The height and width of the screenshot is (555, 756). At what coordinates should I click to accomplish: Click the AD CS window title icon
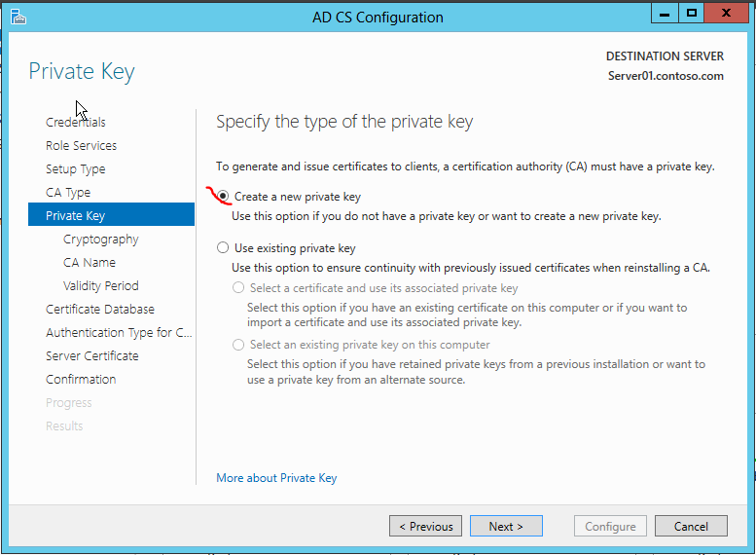(18, 17)
